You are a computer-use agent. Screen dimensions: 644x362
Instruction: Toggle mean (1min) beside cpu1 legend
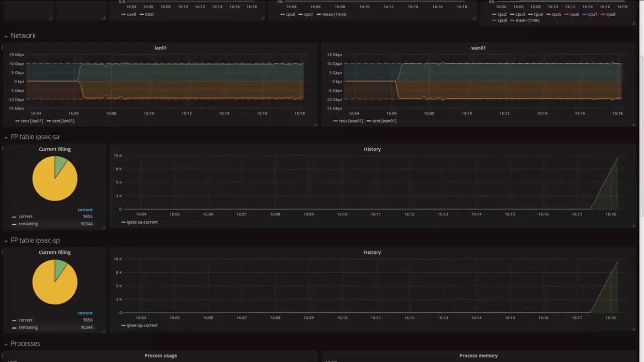tap(331, 14)
